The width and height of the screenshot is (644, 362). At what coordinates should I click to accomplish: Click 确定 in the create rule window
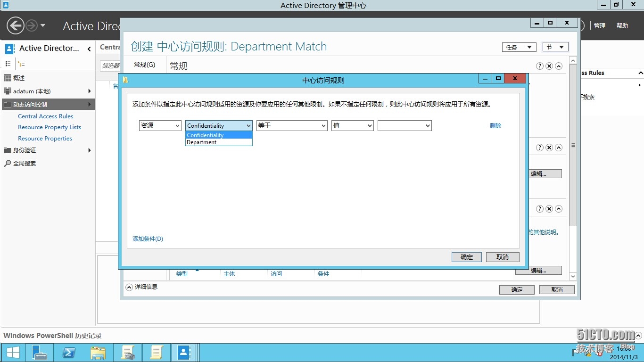click(x=517, y=290)
